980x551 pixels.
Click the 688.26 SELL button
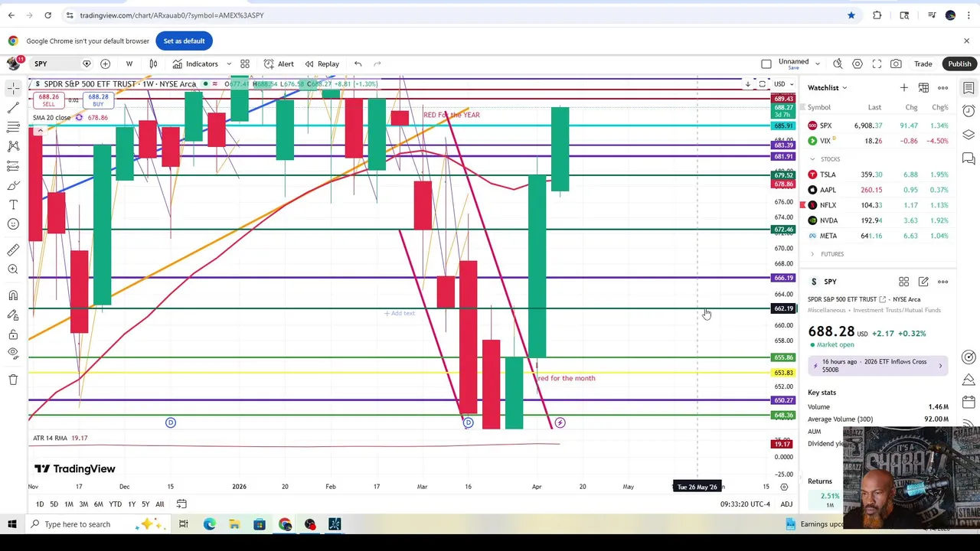coord(48,100)
